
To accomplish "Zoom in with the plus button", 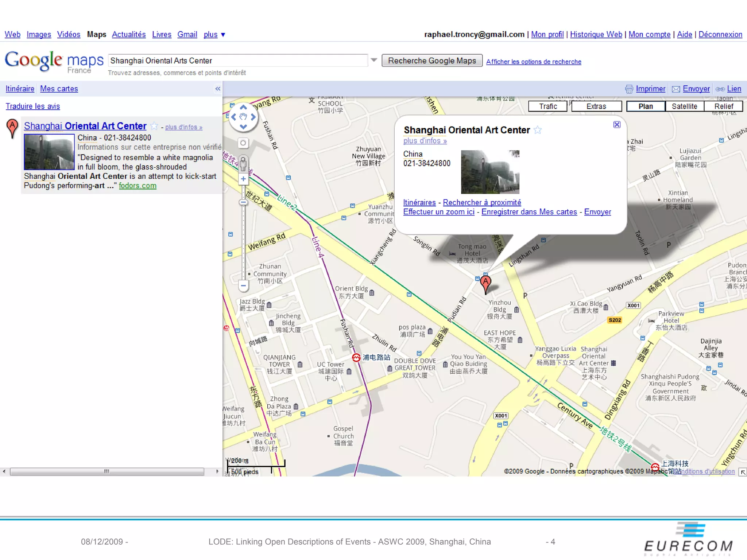I will (x=243, y=179).
